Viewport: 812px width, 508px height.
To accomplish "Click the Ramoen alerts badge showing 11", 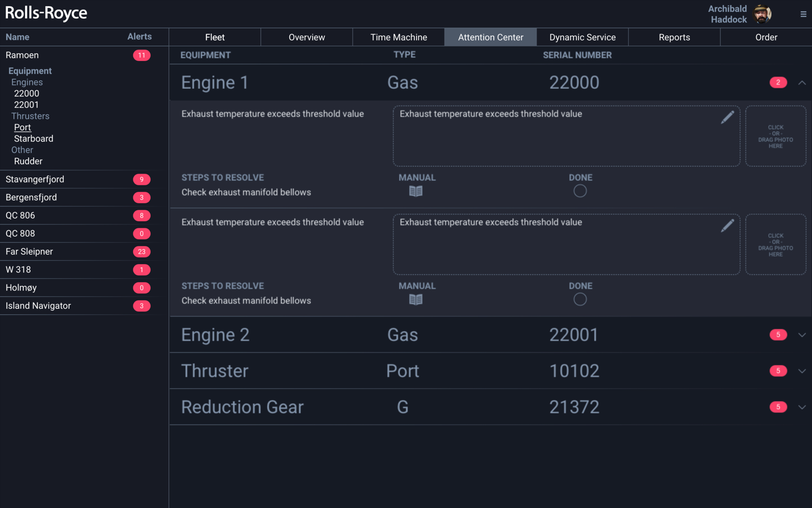I will pyautogui.click(x=142, y=55).
